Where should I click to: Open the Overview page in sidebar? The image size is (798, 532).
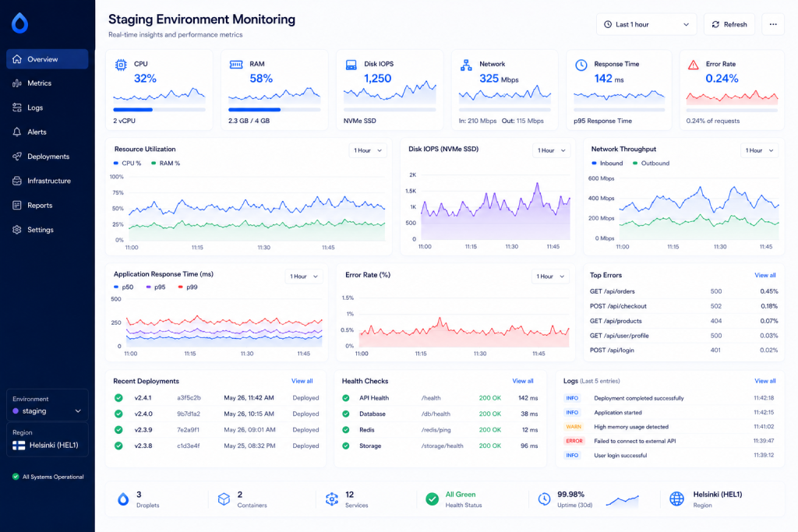pos(48,59)
